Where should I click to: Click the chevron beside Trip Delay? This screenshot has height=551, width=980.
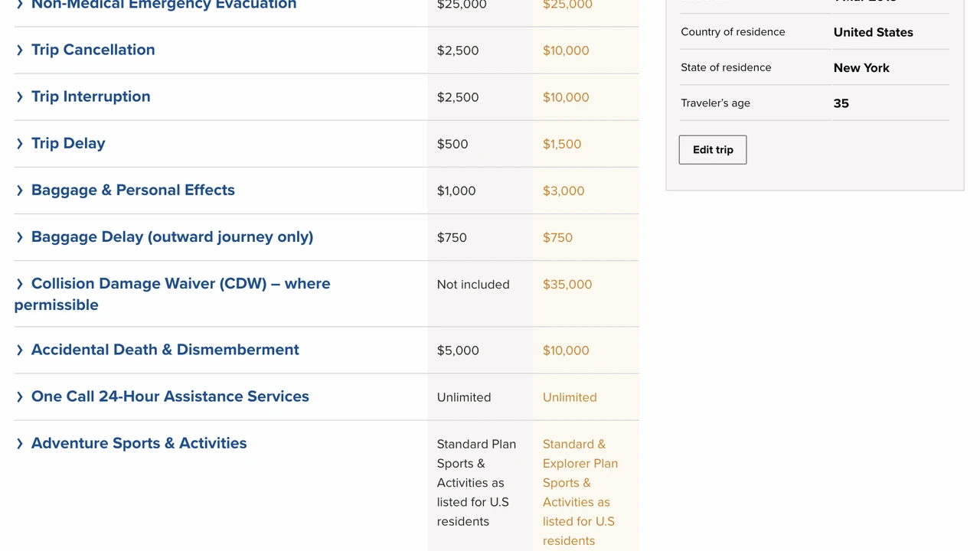[20, 144]
